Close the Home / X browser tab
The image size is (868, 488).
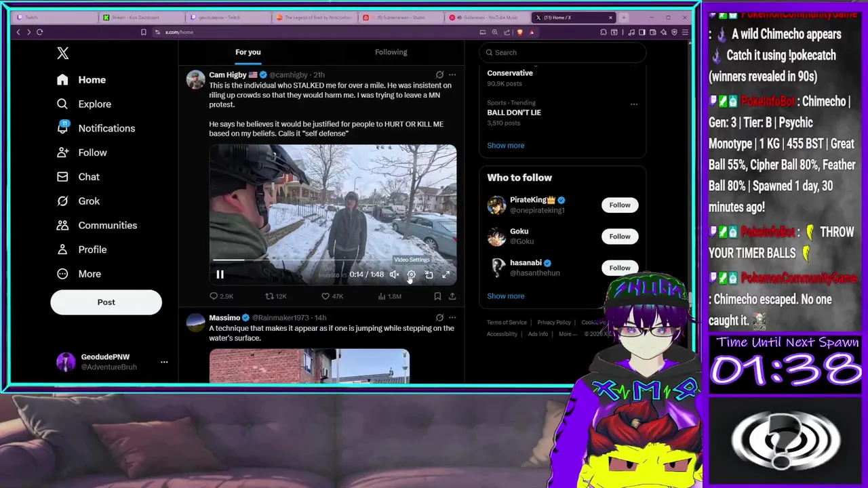(610, 18)
